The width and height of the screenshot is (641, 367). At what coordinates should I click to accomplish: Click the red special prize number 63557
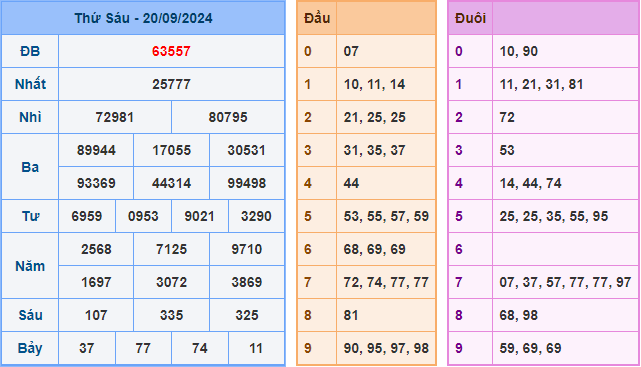tap(171, 51)
